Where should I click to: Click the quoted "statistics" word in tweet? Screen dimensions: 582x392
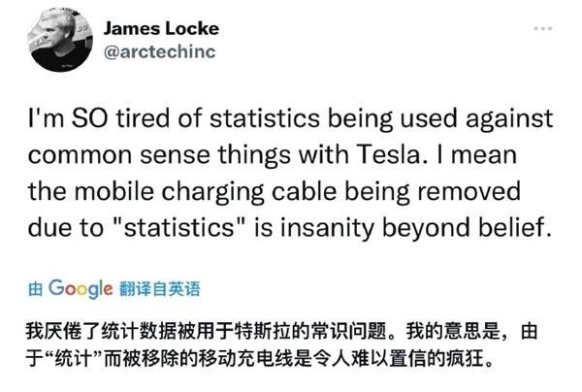178,228
